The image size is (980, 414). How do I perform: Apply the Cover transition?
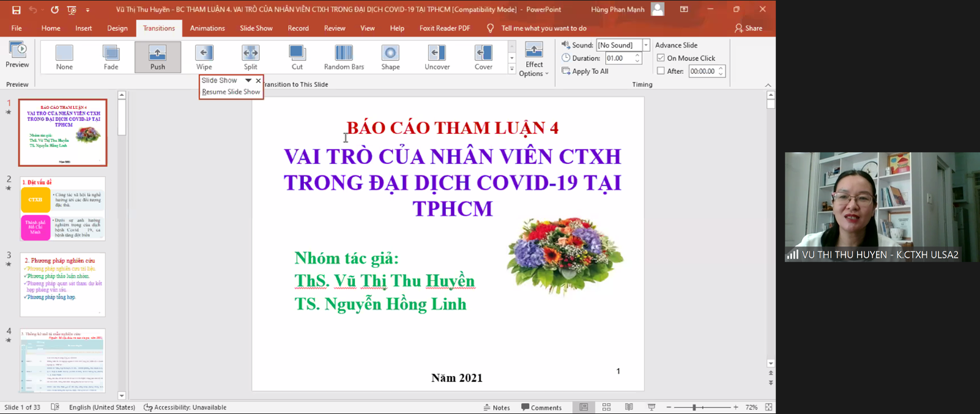tap(483, 57)
